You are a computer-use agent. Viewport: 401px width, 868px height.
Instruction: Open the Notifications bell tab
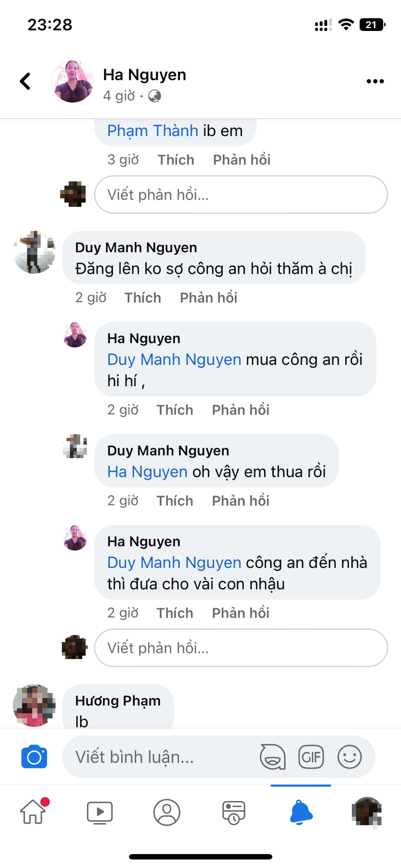pyautogui.click(x=301, y=812)
